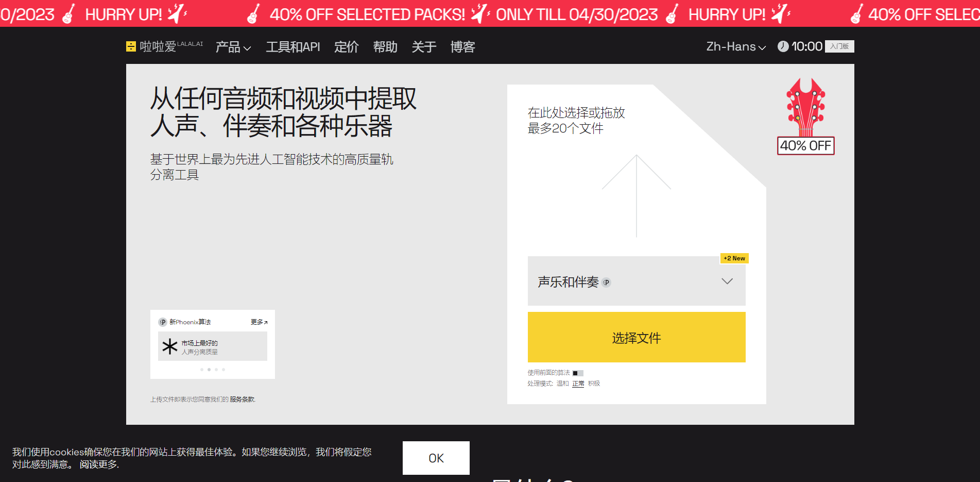Image resolution: width=980 pixels, height=482 pixels.
Task: Open the 服务条款 terms link
Action: 242,400
